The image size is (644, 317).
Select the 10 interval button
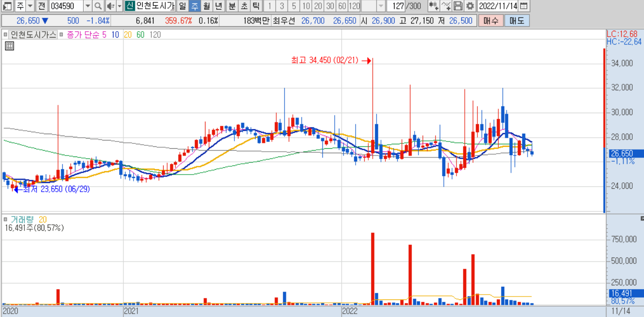tap(306, 6)
